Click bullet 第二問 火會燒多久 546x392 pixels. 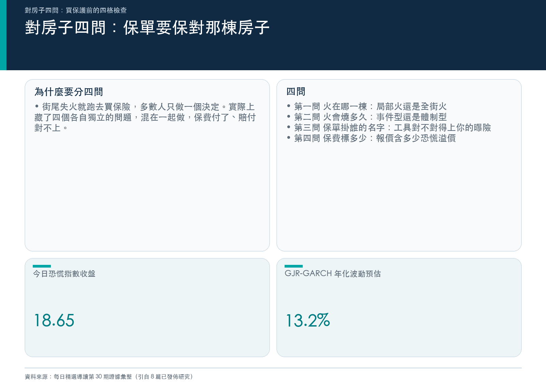pos(367,117)
